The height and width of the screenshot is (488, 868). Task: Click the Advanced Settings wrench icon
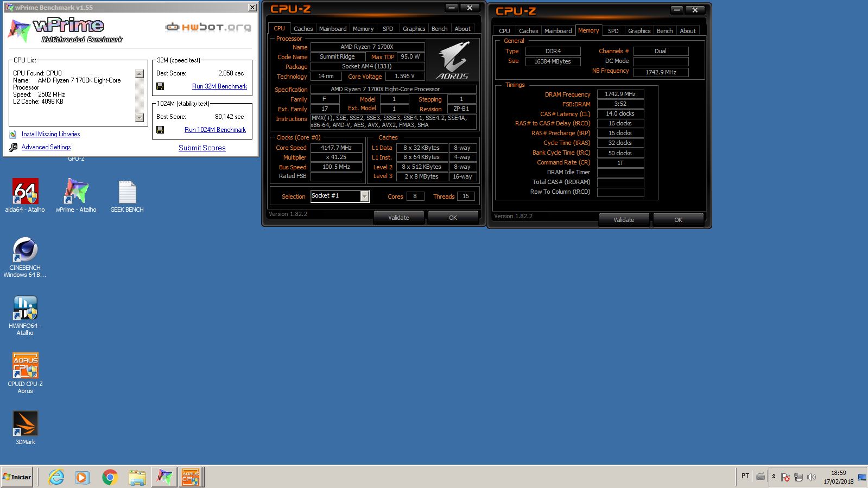click(x=13, y=148)
